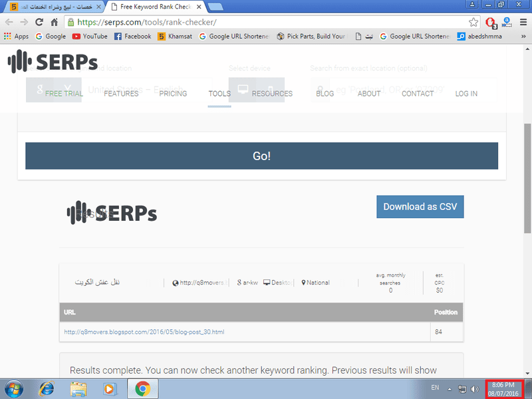This screenshot has height=399, width=532.
Task: Open the BLOG nav item
Action: coord(325,94)
